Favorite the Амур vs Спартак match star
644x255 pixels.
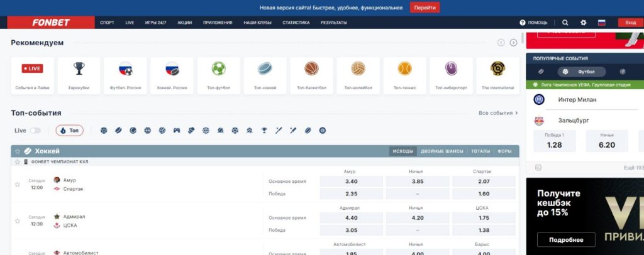[17, 185]
